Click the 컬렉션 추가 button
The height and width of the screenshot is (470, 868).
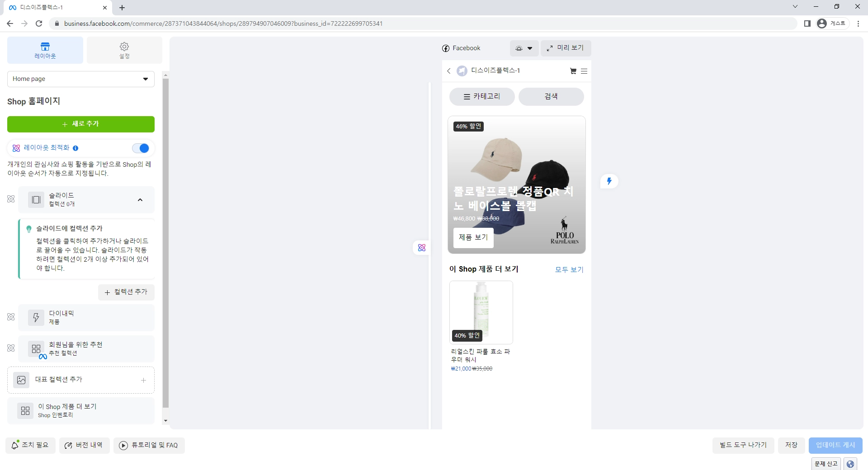pyautogui.click(x=126, y=292)
